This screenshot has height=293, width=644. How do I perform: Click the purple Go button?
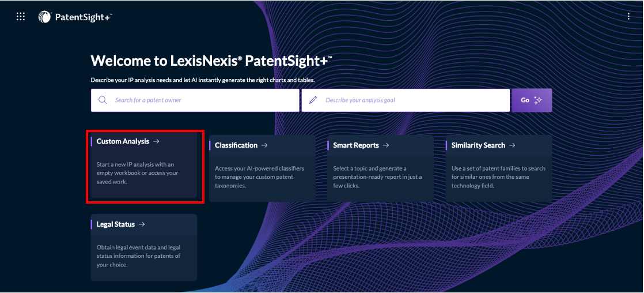(x=532, y=100)
